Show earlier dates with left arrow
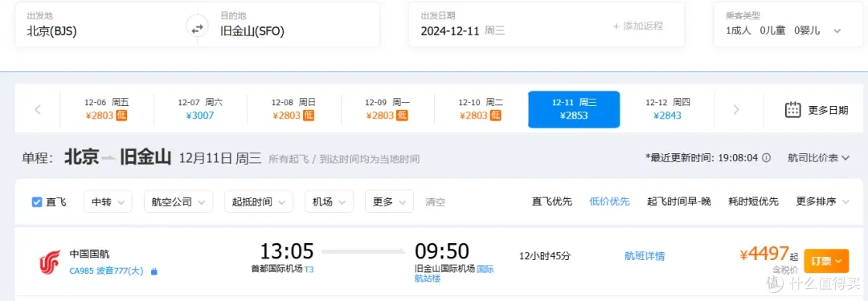The image size is (868, 301). (38, 109)
